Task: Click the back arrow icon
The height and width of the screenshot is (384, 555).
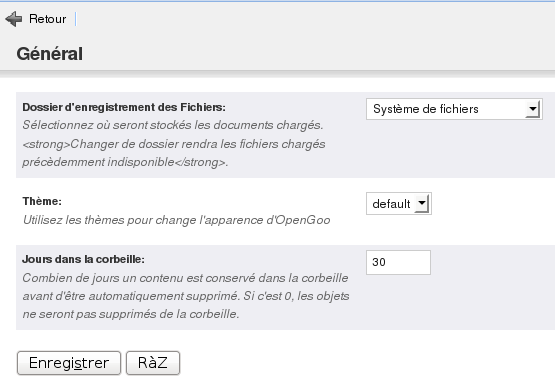Action: [x=14, y=19]
